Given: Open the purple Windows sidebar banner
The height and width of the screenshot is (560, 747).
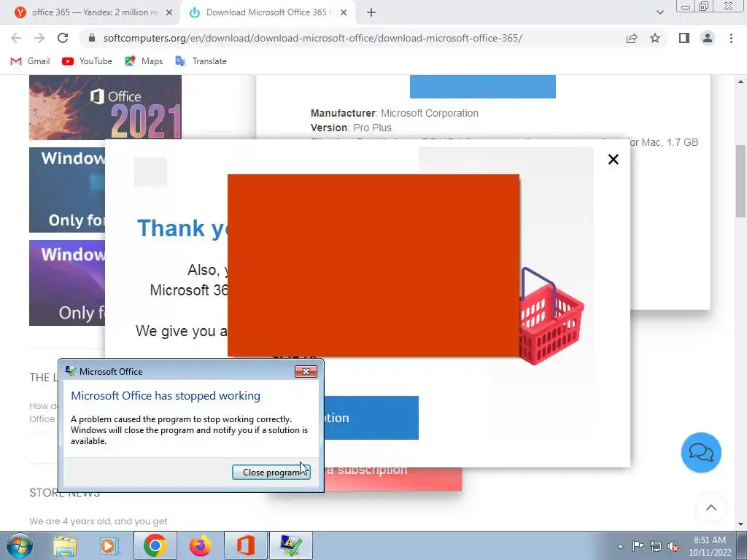Looking at the screenshot, I should [x=67, y=283].
